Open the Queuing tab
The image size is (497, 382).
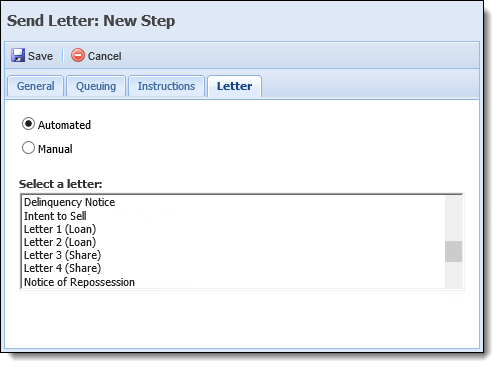(x=96, y=86)
